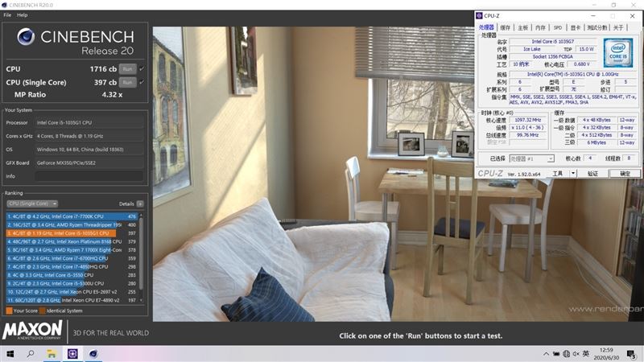The image size is (644, 362).
Task: Select ranking row AMD Ryzen Threadripper
Action: pyautogui.click(x=72, y=224)
